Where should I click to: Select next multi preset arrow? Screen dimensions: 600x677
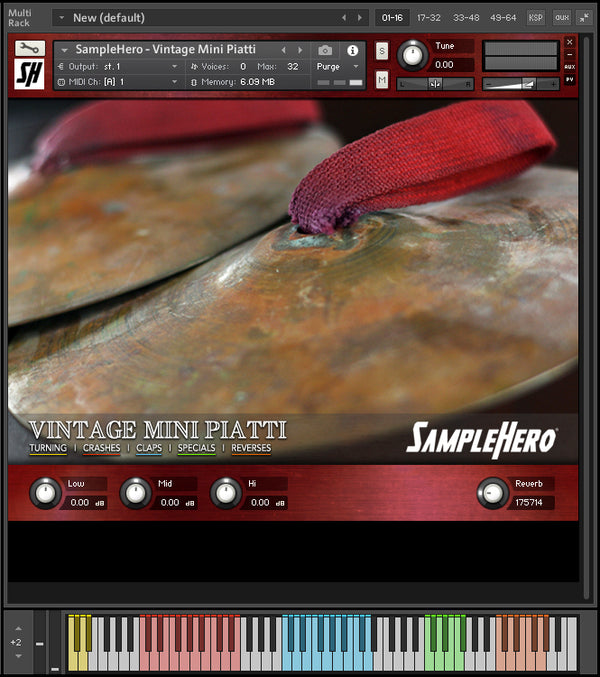coord(360,18)
